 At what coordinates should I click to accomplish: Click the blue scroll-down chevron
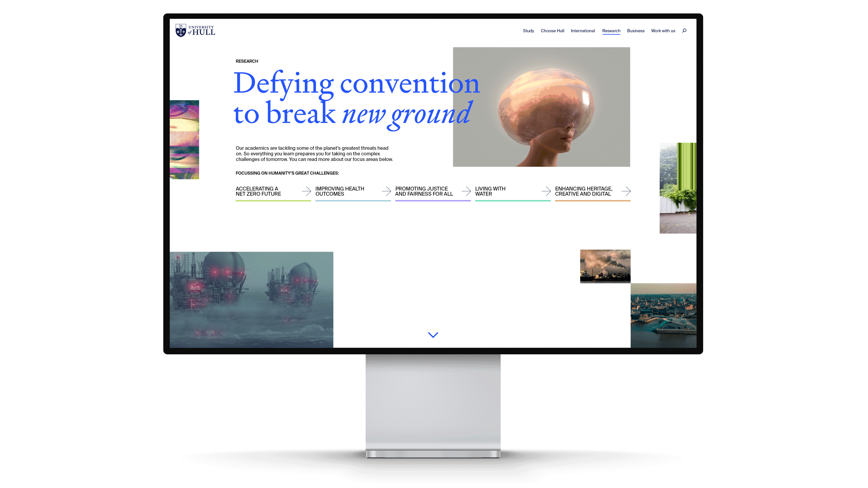pos(433,335)
